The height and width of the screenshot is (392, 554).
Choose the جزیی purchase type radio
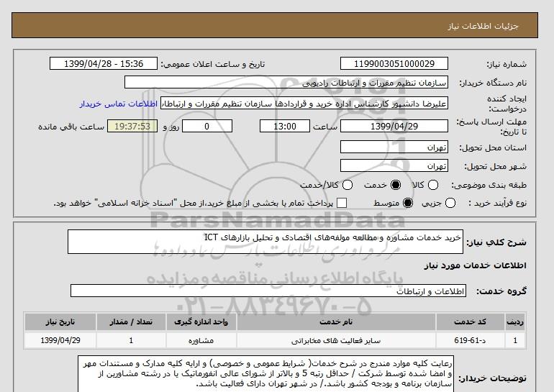point(450,203)
